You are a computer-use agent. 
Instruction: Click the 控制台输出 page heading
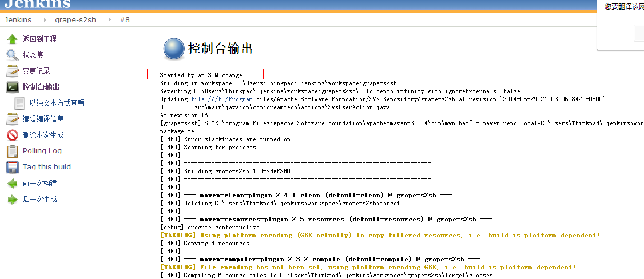tap(220, 49)
